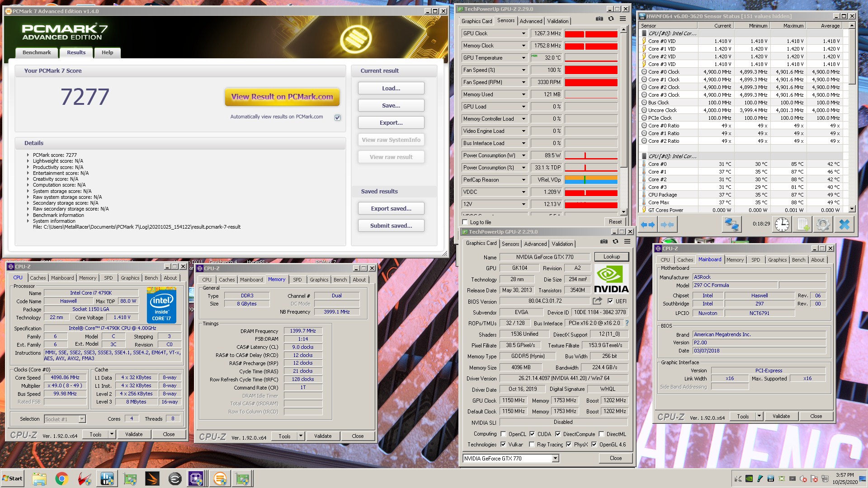868x488 pixels.
Task: Click HWiNFO sensor list scrollbar down arrow
Action: [x=852, y=209]
